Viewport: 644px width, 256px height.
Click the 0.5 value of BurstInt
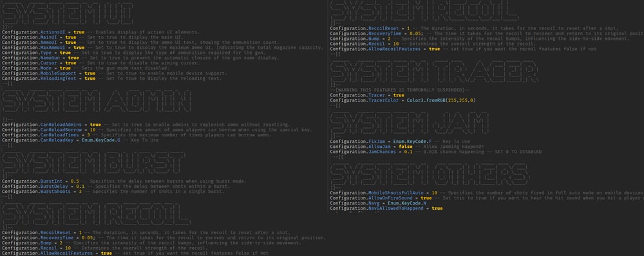(75, 181)
